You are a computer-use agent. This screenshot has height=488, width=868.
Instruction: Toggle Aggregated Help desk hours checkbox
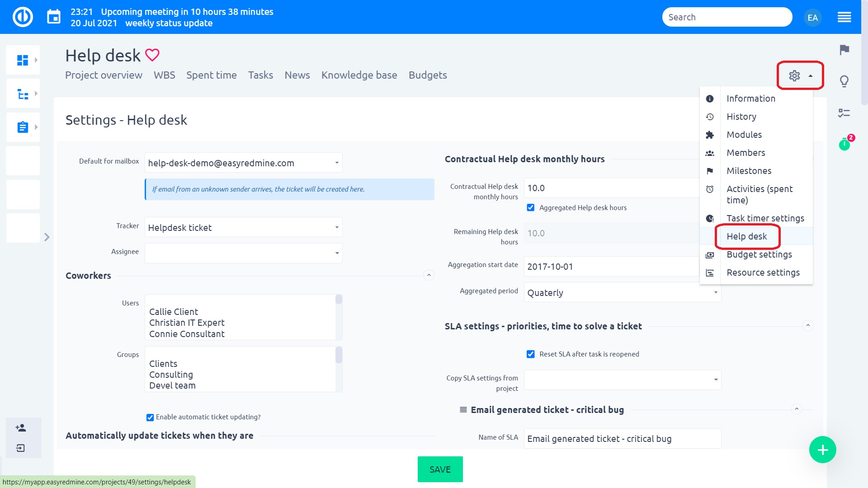point(531,208)
